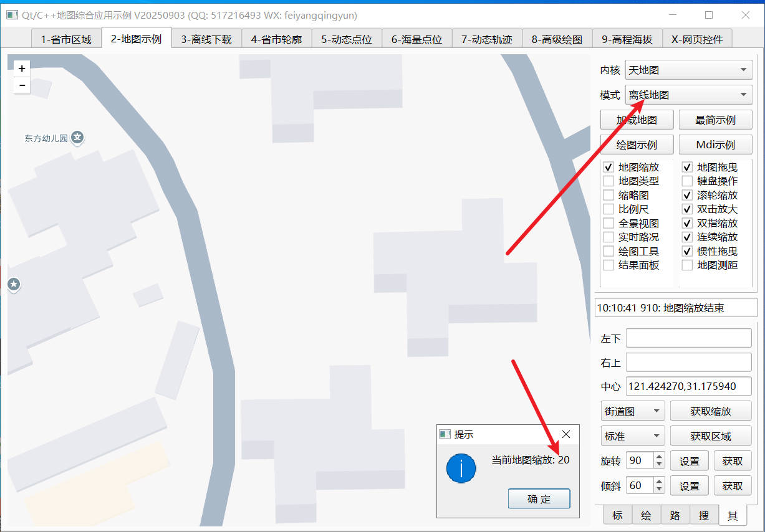The height and width of the screenshot is (532, 765).
Task: Close the 提示 dialog with its X
Action: click(x=565, y=434)
